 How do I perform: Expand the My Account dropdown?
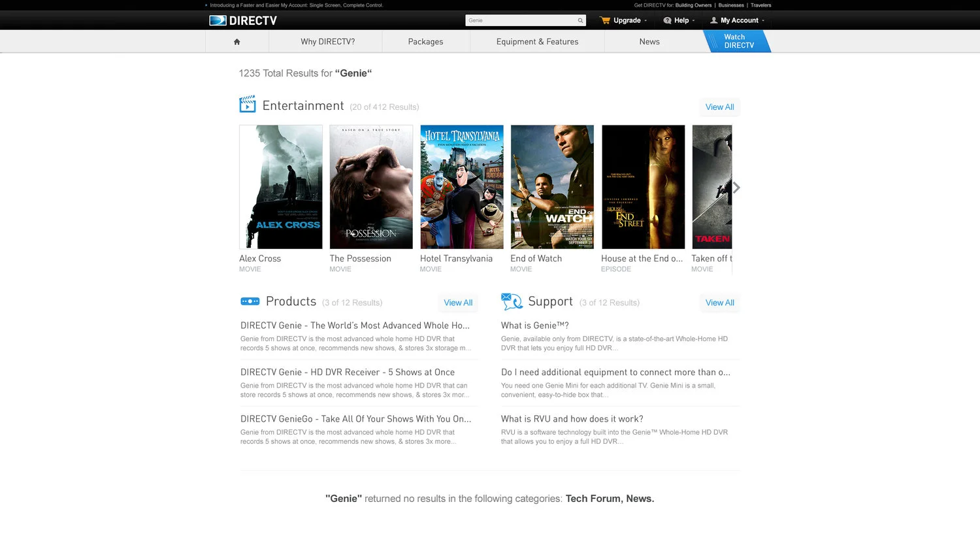tap(737, 20)
